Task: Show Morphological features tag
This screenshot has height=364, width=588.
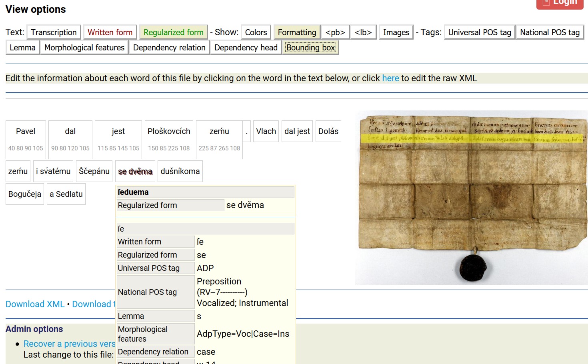Action: pyautogui.click(x=84, y=48)
